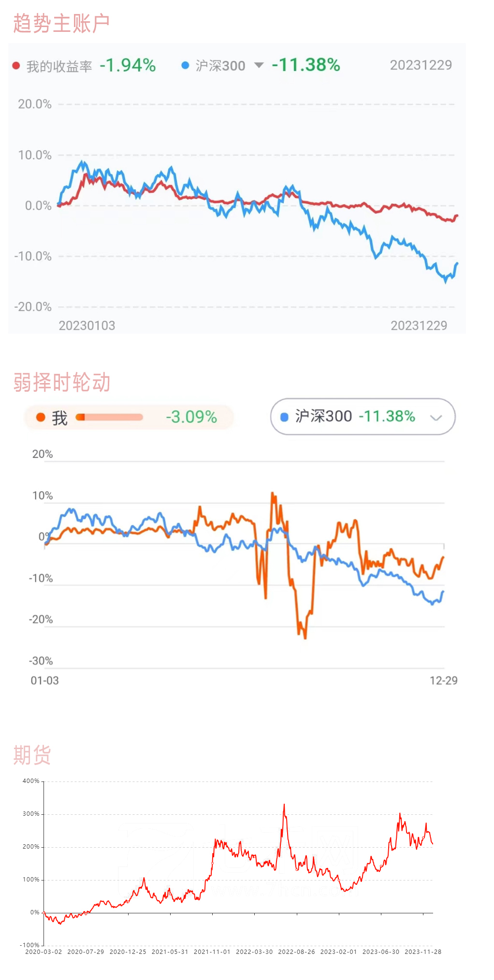Click the blue square inside the 沪深300 pill
Screen dimensions: 494x980
click(x=284, y=417)
